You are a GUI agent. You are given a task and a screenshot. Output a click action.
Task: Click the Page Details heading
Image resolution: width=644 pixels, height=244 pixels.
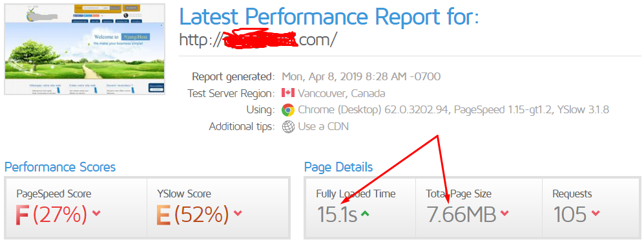click(338, 167)
